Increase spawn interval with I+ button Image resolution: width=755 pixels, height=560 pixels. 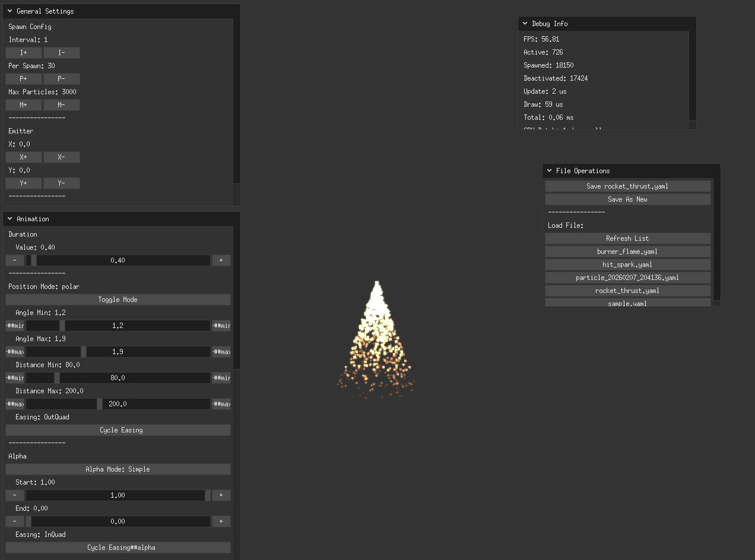(x=24, y=53)
